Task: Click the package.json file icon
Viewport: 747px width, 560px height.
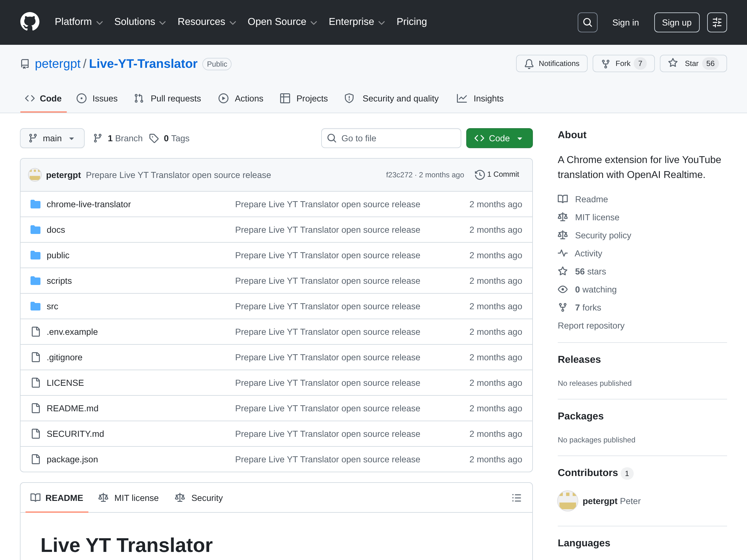Action: [x=35, y=459]
